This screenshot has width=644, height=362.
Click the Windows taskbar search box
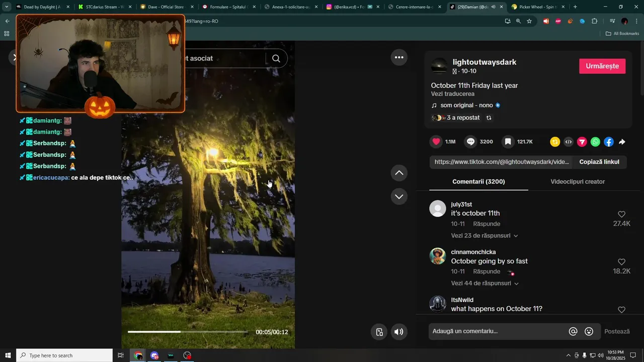point(64,355)
